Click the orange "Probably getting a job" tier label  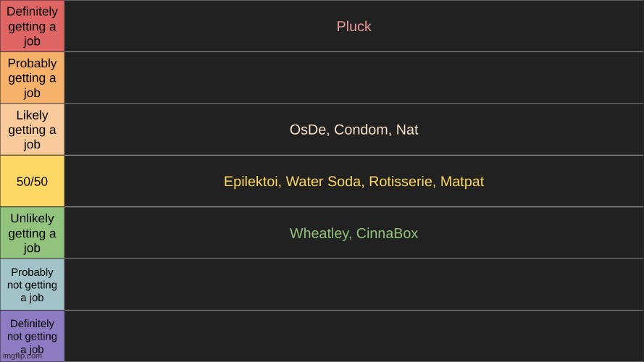[32, 77]
